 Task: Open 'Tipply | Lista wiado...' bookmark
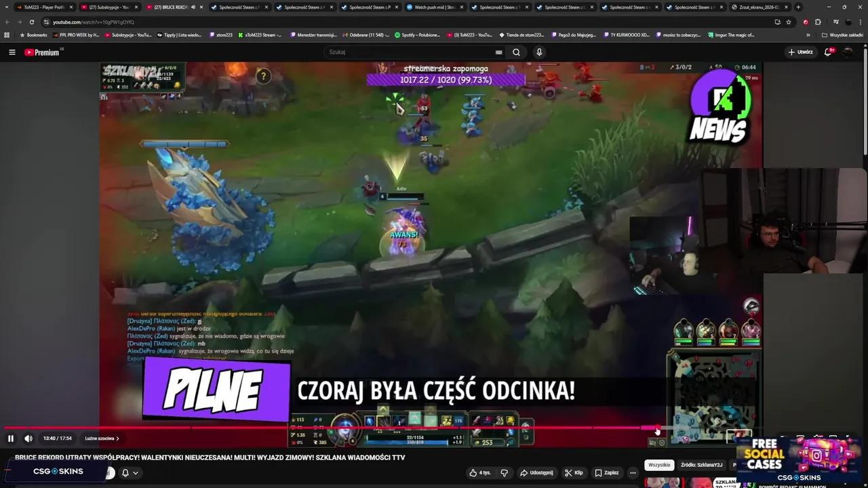(x=179, y=35)
